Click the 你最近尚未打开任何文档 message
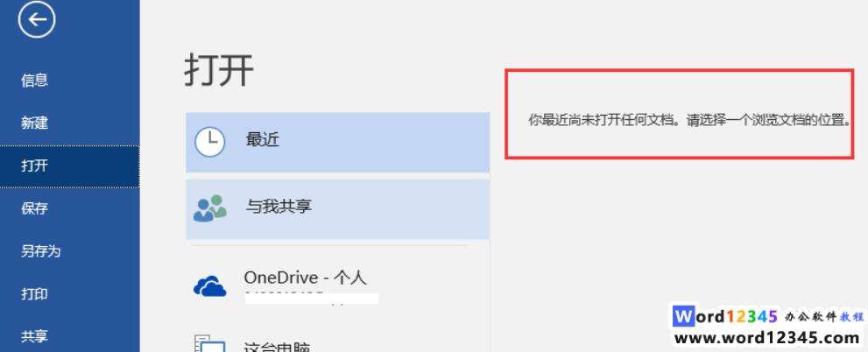This screenshot has height=352, width=868. 689,120
